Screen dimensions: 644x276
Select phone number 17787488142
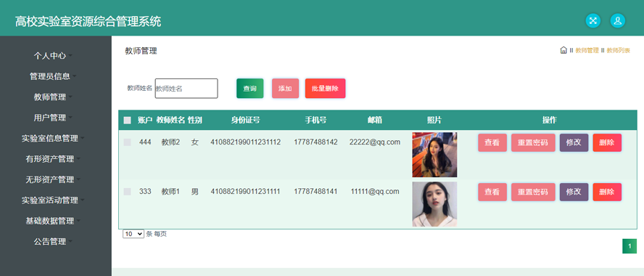click(x=316, y=142)
